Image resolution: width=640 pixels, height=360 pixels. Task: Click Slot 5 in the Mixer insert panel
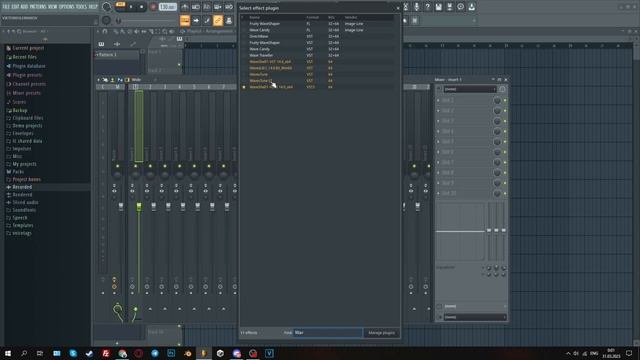coord(465,142)
